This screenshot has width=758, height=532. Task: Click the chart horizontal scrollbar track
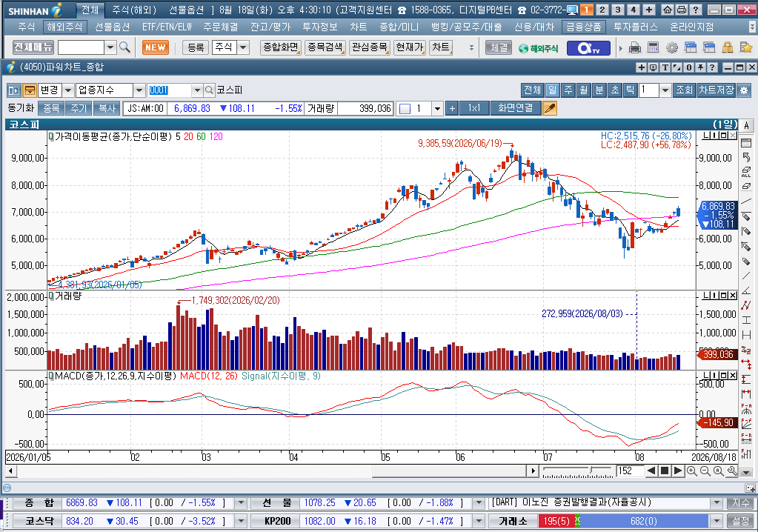270,471
